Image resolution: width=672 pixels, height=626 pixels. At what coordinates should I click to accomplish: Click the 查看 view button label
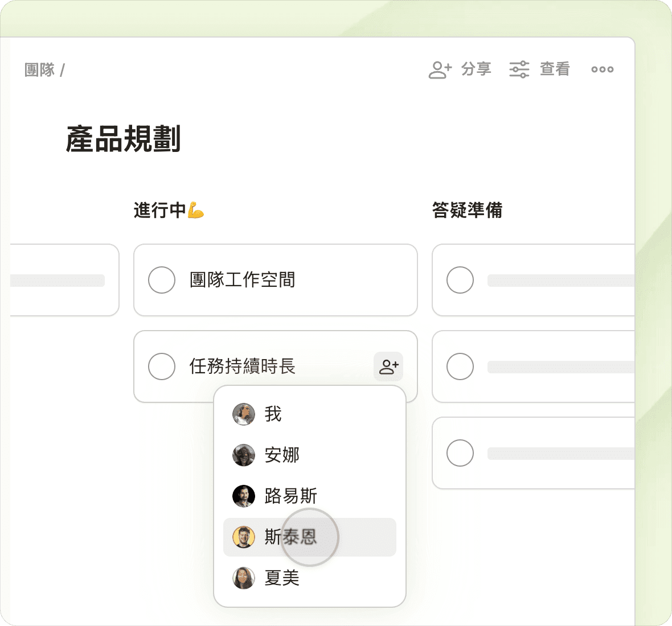tap(555, 69)
